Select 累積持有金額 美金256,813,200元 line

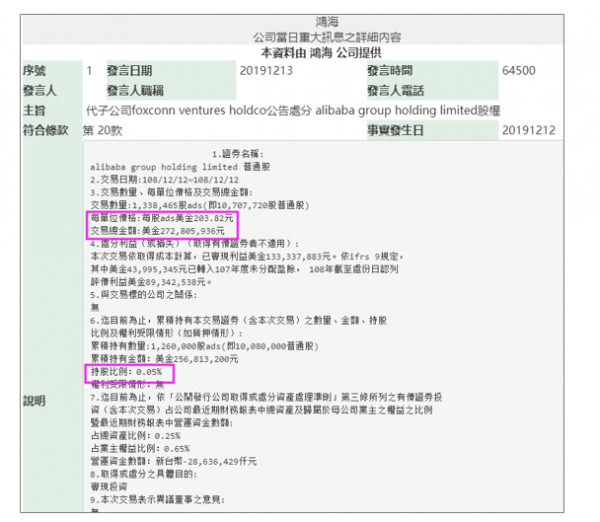point(164,359)
